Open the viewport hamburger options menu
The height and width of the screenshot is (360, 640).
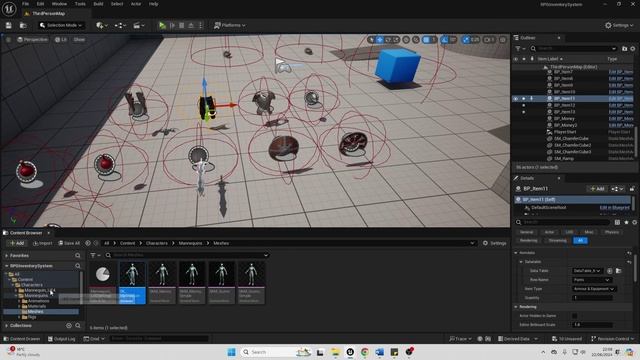pos(8,40)
